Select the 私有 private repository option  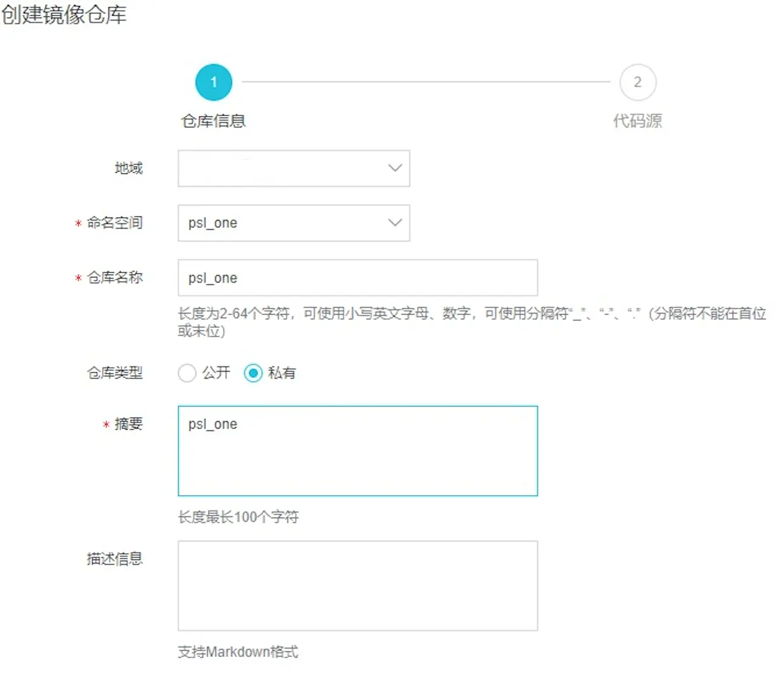coord(253,373)
